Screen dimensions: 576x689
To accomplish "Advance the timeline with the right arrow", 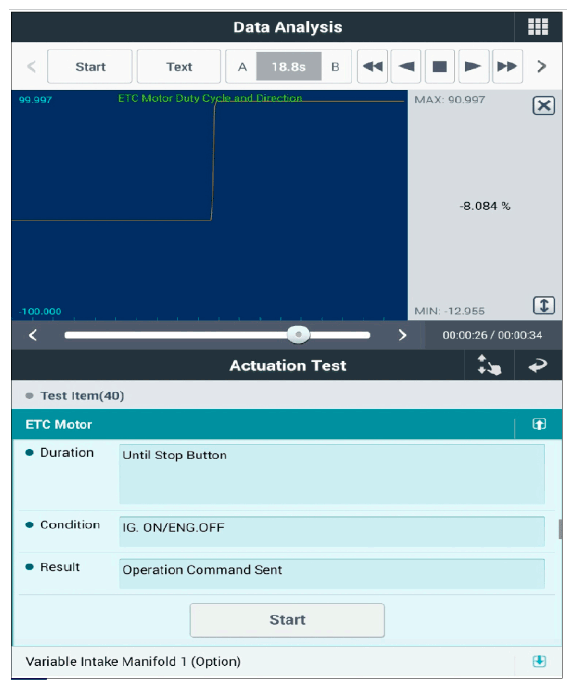I will coord(402,335).
